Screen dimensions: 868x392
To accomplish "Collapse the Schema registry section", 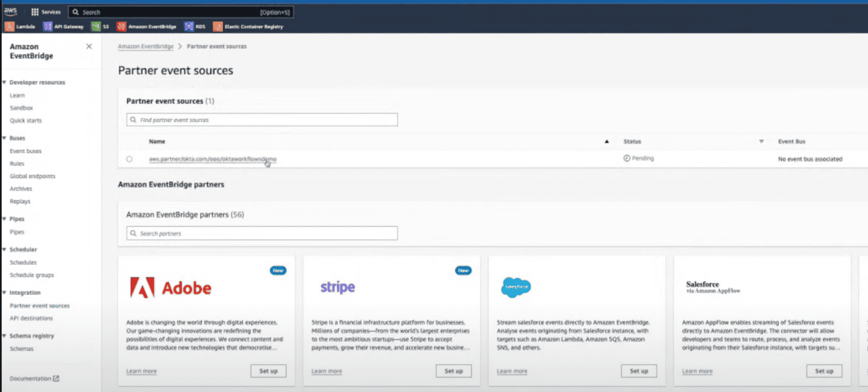I will (4, 336).
